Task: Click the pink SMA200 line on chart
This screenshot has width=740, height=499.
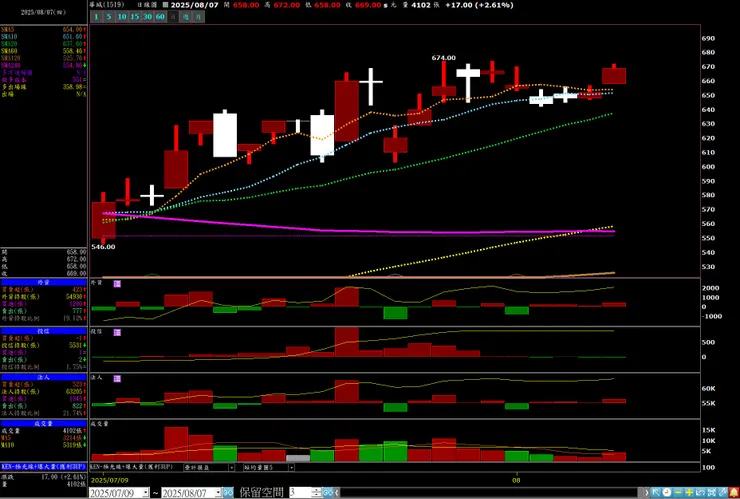Action: tap(359, 231)
